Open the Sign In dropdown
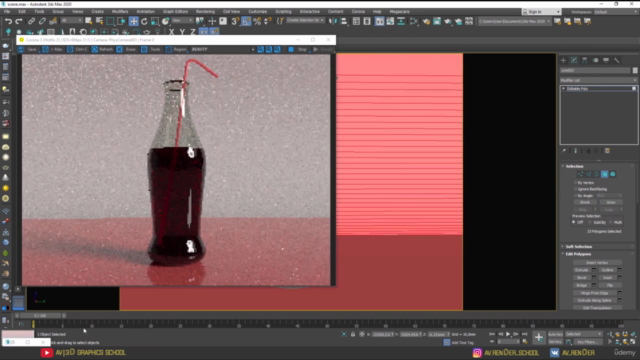 (542, 12)
